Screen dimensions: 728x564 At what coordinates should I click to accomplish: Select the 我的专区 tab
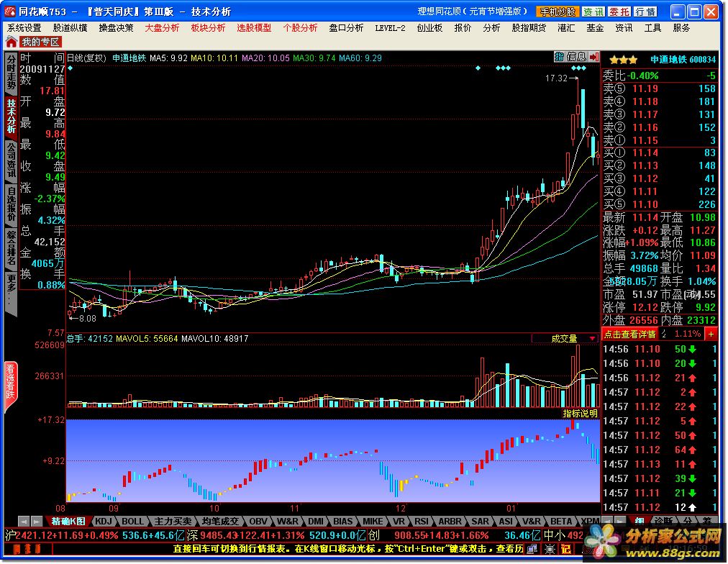[x=41, y=42]
